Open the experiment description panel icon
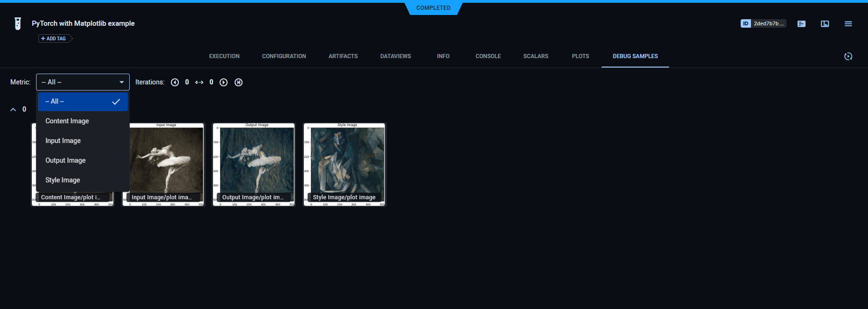 click(x=801, y=24)
